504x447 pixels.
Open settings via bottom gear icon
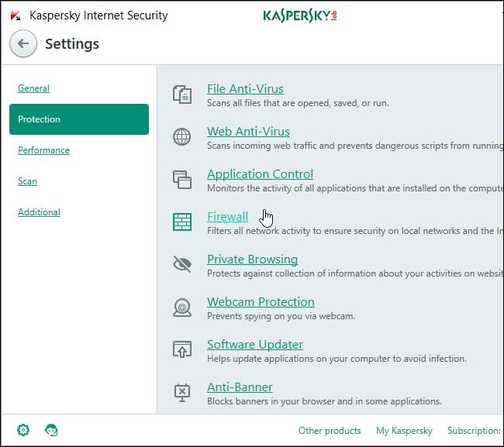(x=23, y=430)
